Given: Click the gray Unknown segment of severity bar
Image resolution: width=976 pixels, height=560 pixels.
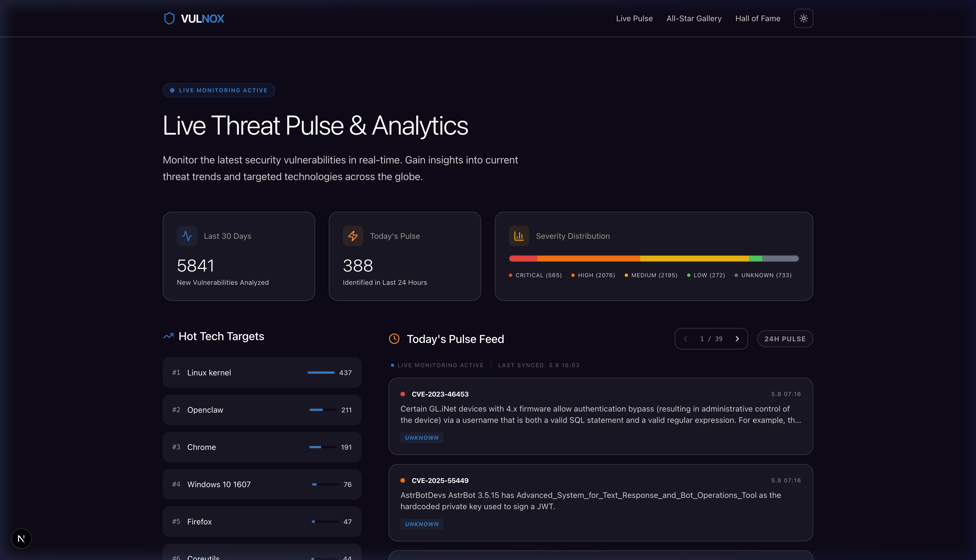Looking at the screenshot, I should click(x=781, y=259).
